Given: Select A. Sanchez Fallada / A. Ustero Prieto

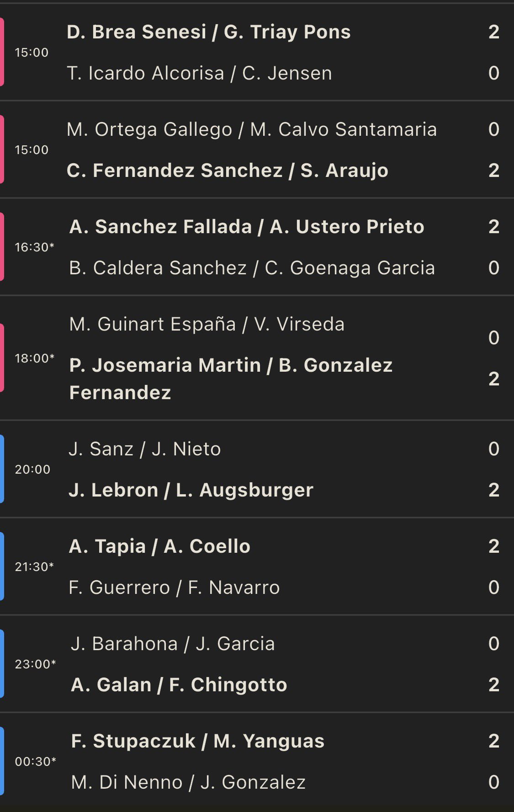Looking at the screenshot, I should (247, 227).
